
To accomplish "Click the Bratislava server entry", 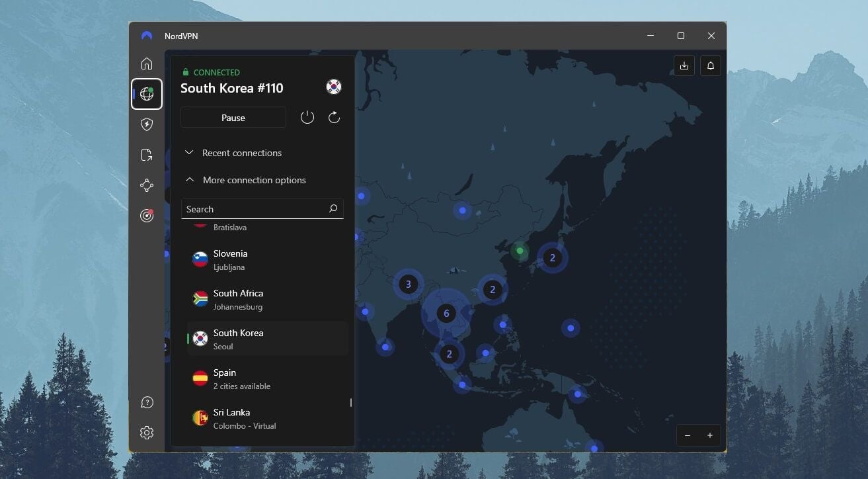I will (x=230, y=227).
